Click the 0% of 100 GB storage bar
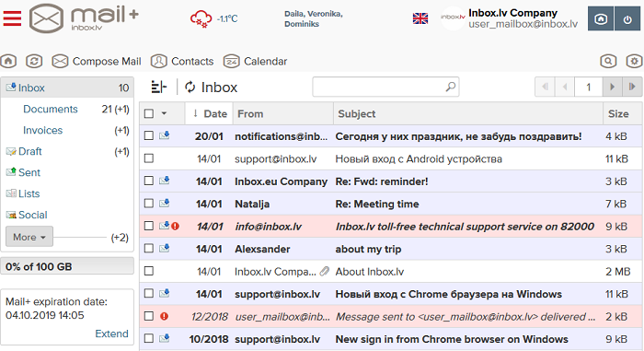This screenshot has height=351, width=644. (x=67, y=266)
